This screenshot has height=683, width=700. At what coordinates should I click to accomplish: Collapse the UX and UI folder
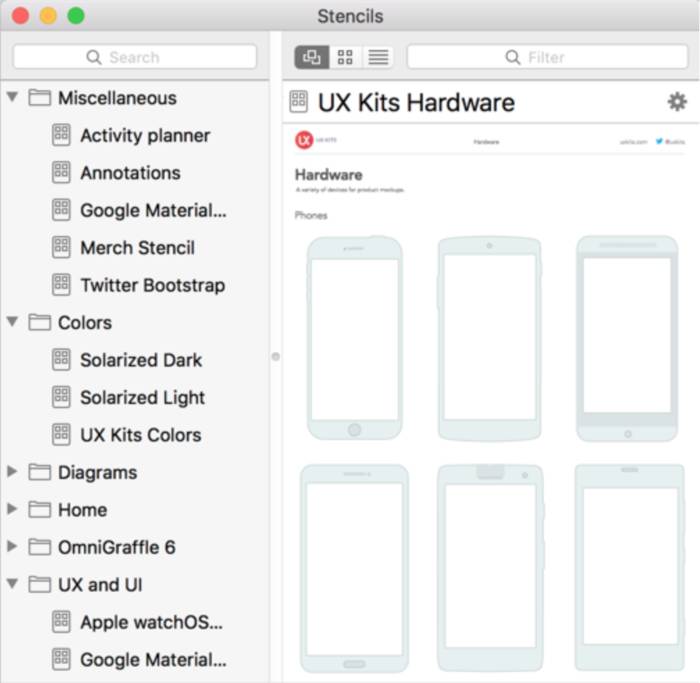tap(12, 583)
